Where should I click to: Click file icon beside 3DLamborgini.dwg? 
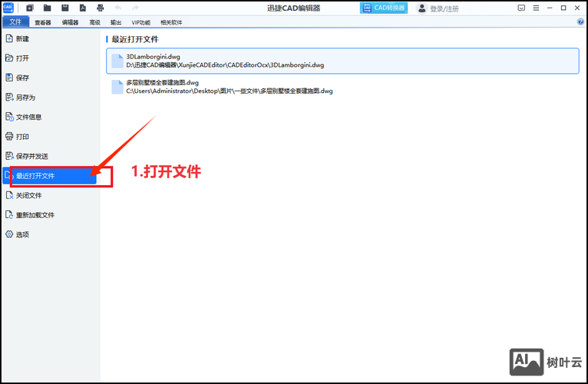(x=117, y=61)
